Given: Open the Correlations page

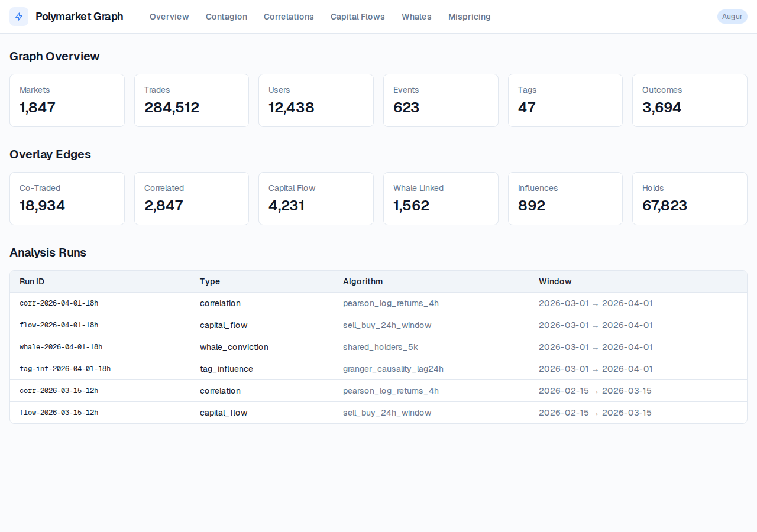Looking at the screenshot, I should 289,17.
